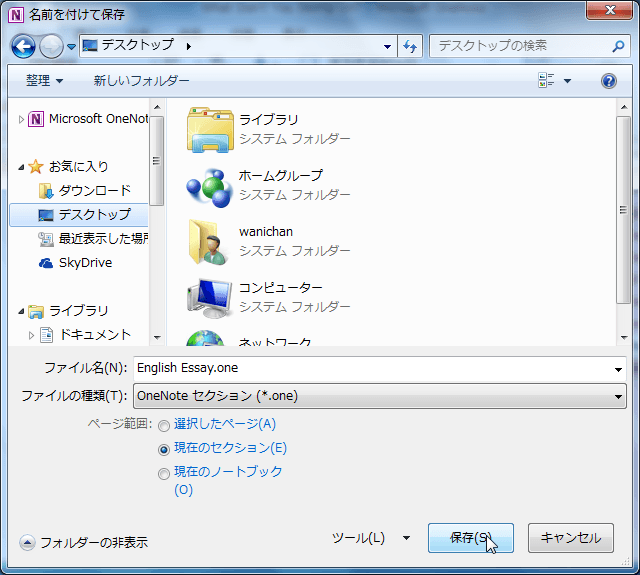Open the view options dropdown arrow

tap(567, 81)
